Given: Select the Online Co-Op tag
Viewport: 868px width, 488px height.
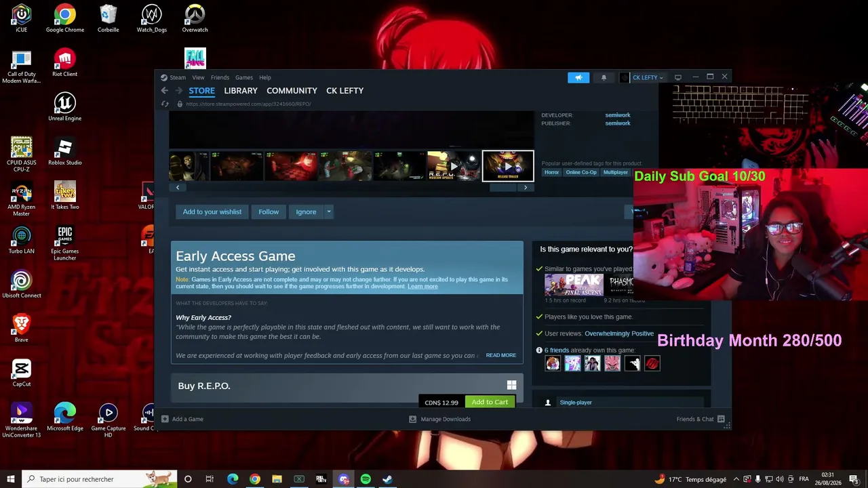Looking at the screenshot, I should click(581, 172).
